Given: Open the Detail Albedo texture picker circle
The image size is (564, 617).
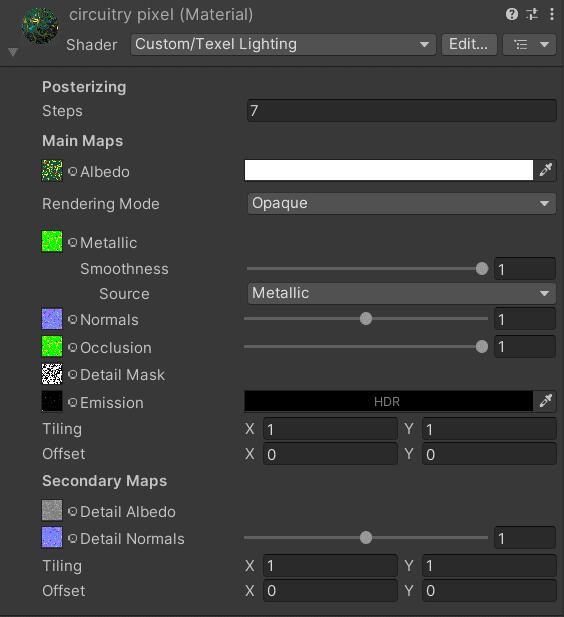Looking at the screenshot, I should click(x=72, y=511).
